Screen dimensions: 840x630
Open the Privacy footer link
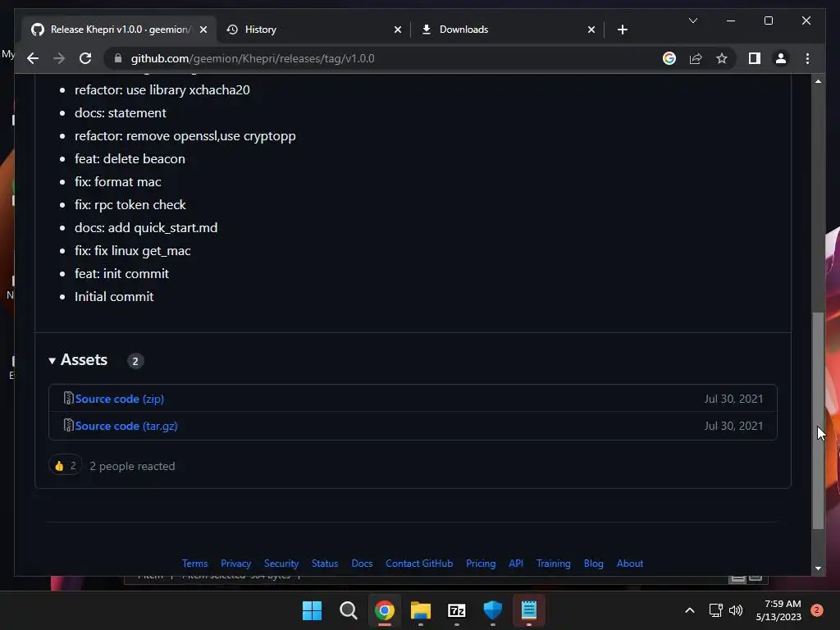pyautogui.click(x=235, y=564)
